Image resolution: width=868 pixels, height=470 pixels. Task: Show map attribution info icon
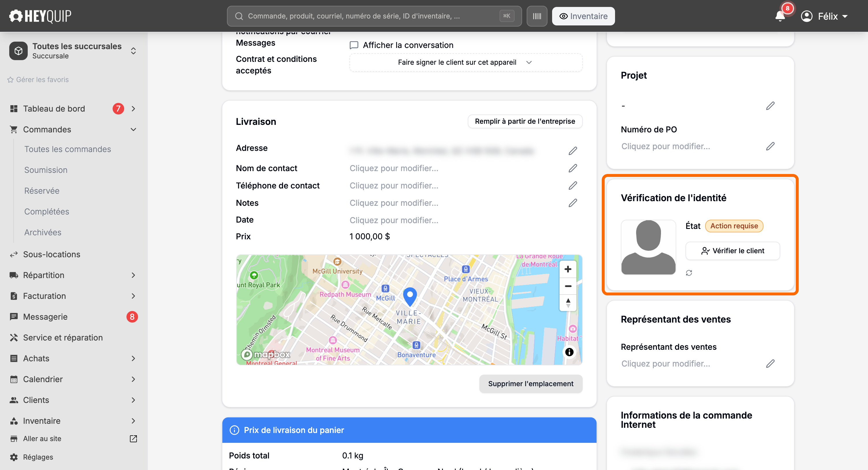click(569, 352)
